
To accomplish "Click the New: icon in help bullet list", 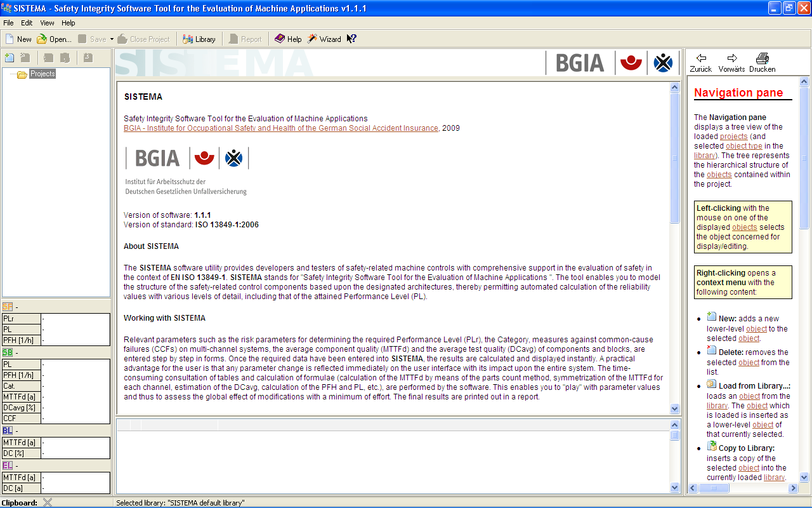I will 712,317.
